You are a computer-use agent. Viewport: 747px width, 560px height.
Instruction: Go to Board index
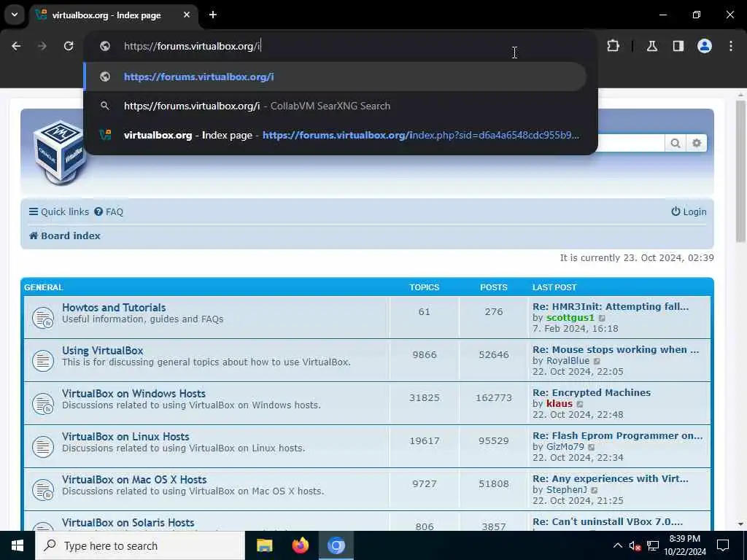(x=65, y=236)
